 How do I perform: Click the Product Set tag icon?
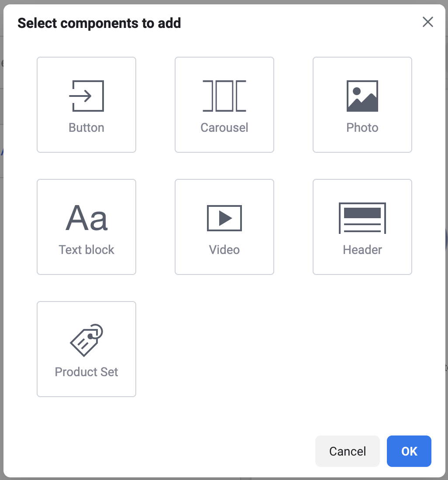(x=86, y=340)
